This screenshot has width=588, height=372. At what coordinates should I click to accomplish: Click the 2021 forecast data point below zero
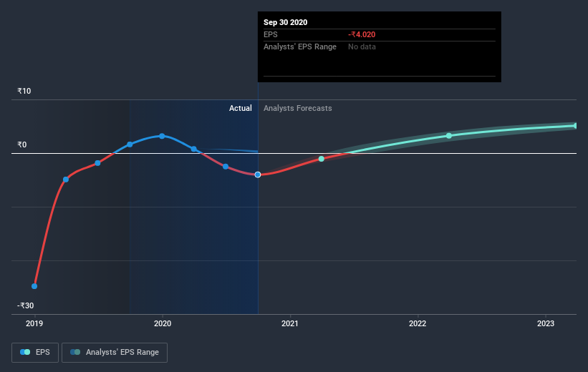[x=322, y=159]
